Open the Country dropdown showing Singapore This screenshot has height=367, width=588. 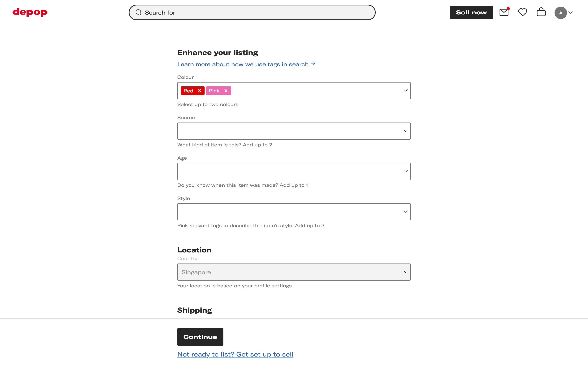coord(294,272)
